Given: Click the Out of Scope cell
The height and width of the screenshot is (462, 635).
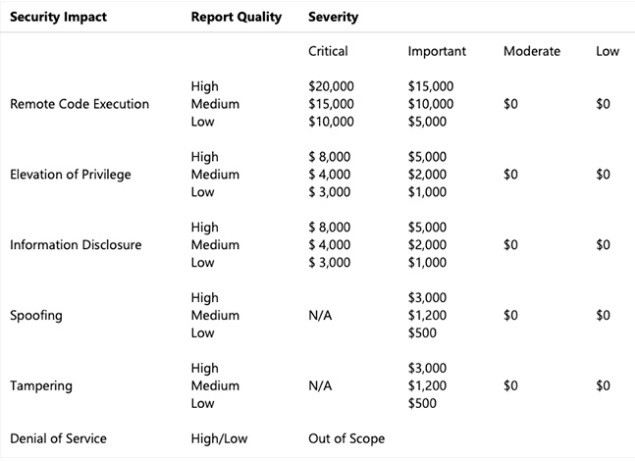Looking at the screenshot, I should coord(346,439).
